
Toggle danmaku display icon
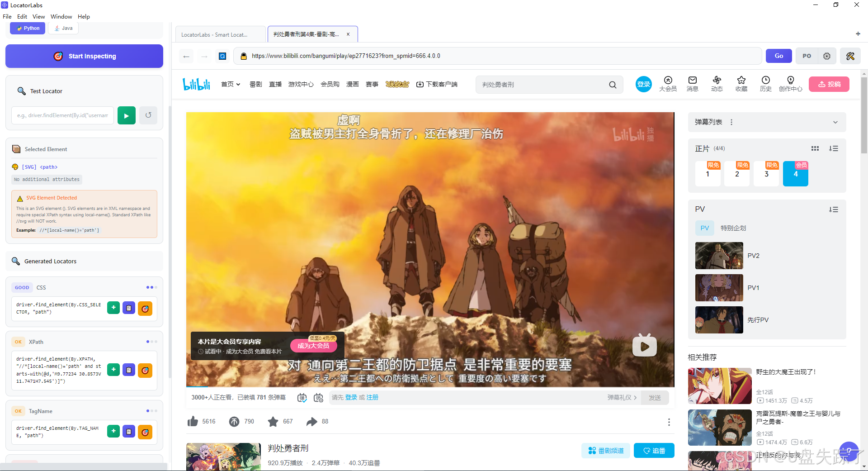click(x=302, y=398)
